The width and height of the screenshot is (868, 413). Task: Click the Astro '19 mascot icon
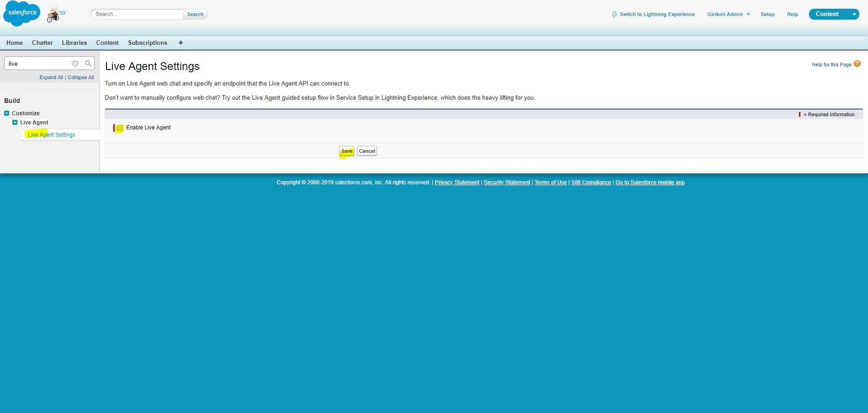[55, 14]
